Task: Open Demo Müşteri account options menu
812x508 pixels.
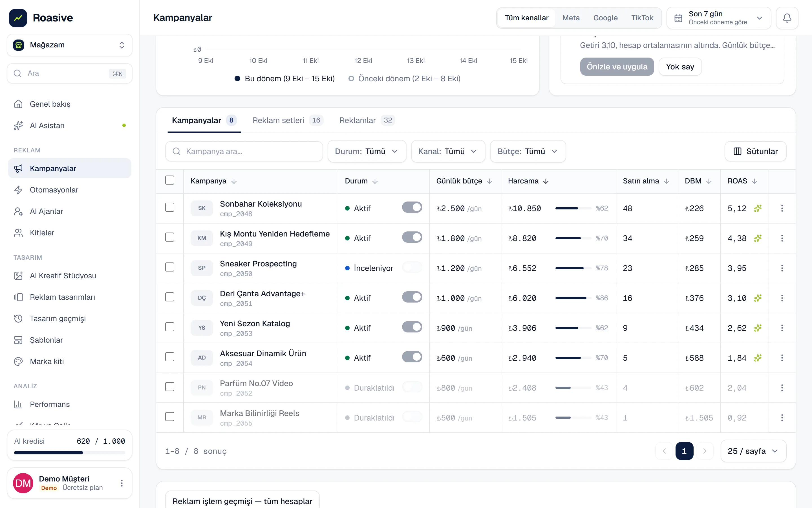Action: pos(122,483)
